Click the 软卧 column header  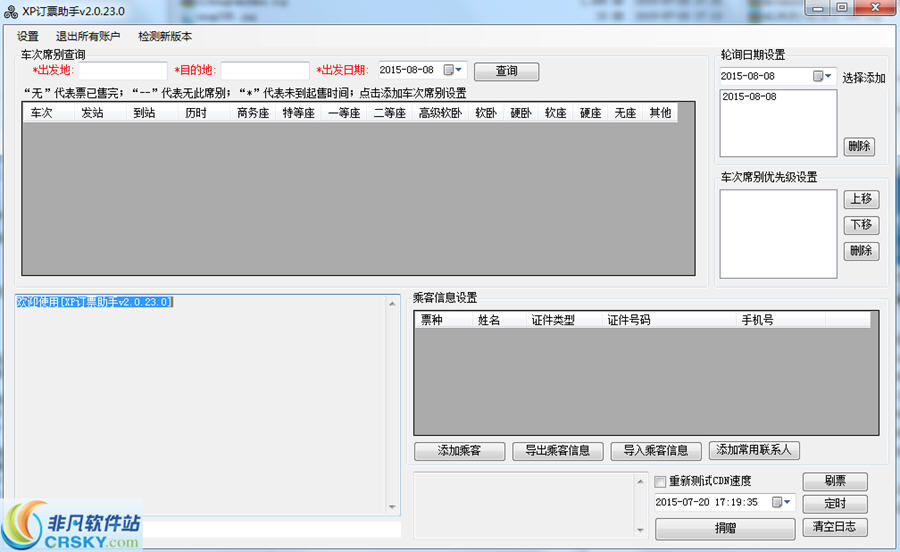pos(486,112)
